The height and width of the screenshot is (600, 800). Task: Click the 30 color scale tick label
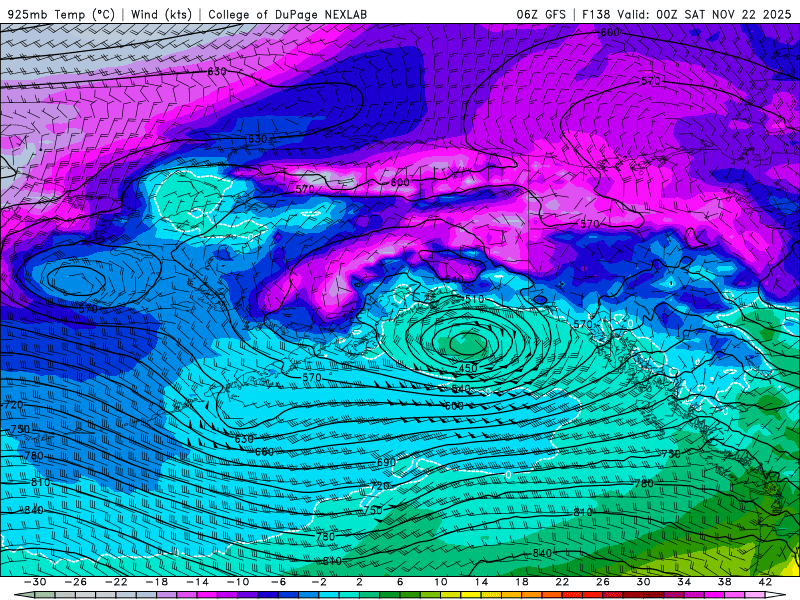(x=643, y=582)
